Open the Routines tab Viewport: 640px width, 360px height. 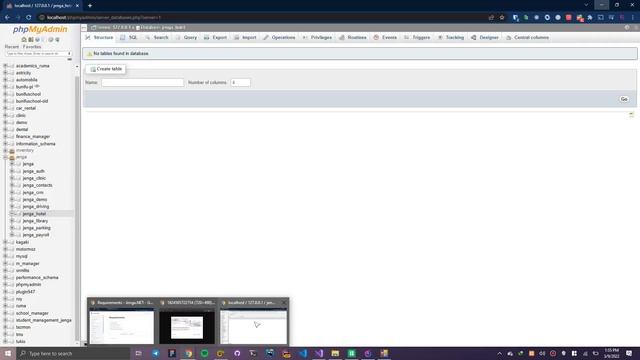(x=353, y=38)
